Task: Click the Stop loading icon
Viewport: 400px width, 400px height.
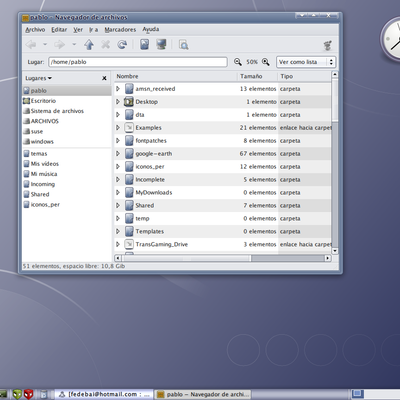Action: [x=106, y=44]
